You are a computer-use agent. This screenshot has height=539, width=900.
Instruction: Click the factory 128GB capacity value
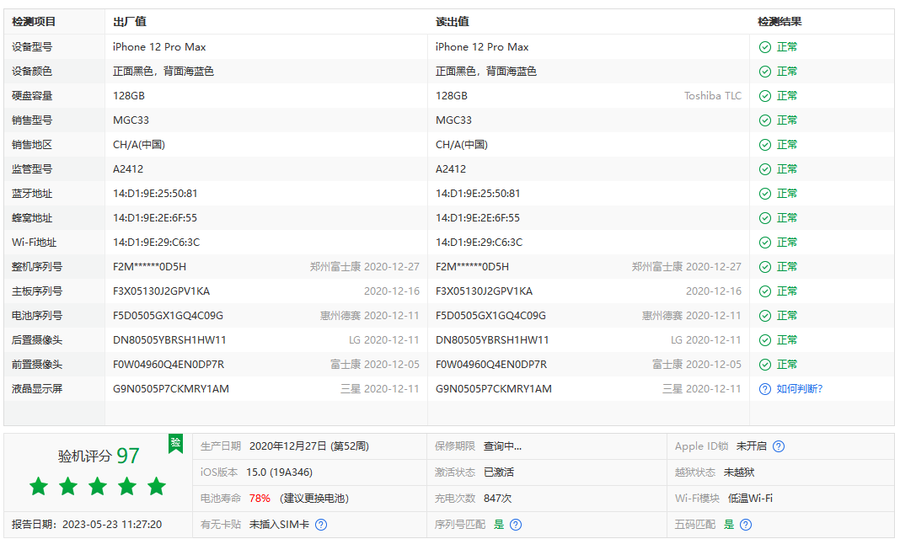[x=129, y=96]
